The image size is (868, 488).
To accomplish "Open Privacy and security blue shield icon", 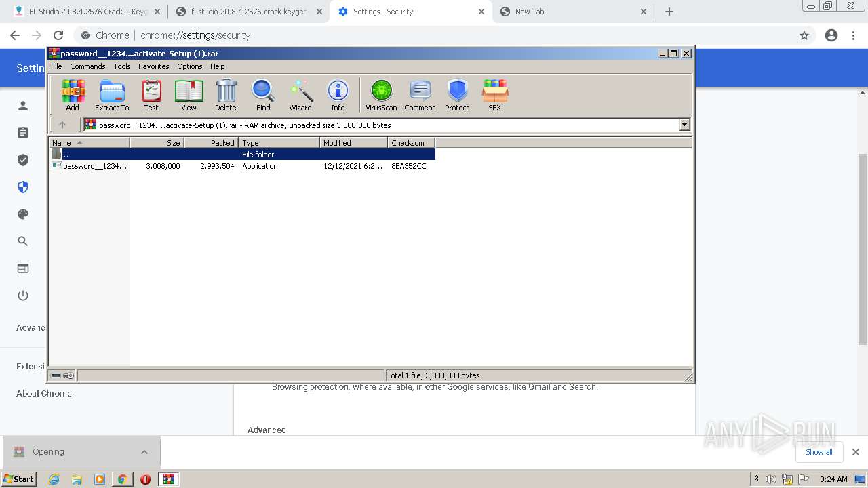I will coord(23,187).
